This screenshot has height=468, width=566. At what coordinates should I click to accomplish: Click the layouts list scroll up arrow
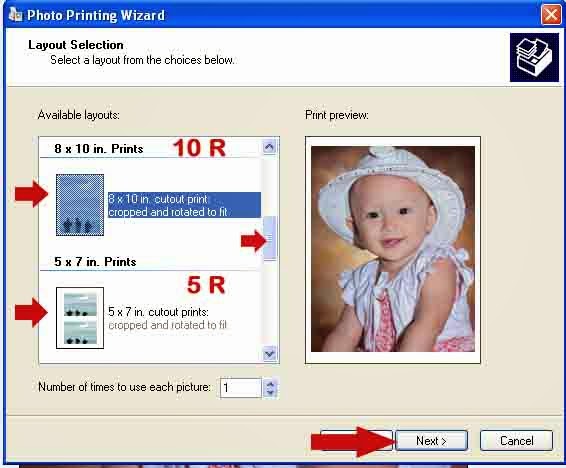pos(270,147)
